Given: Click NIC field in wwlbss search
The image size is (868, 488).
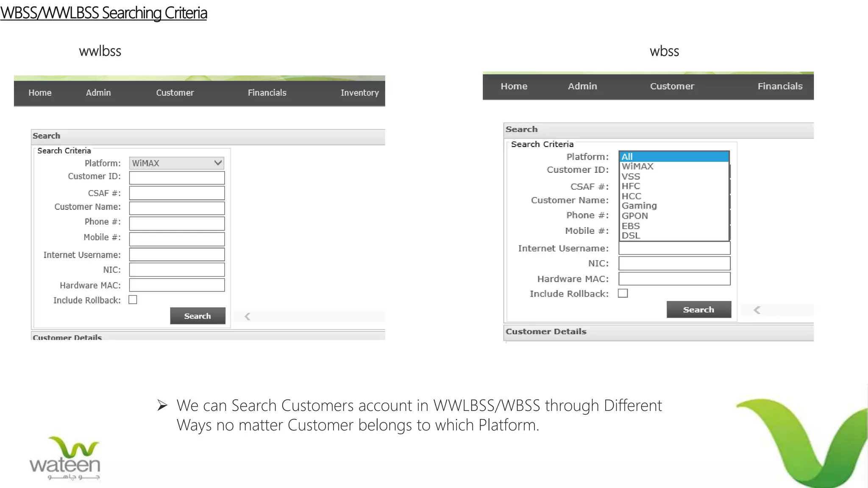Looking at the screenshot, I should click(x=177, y=270).
